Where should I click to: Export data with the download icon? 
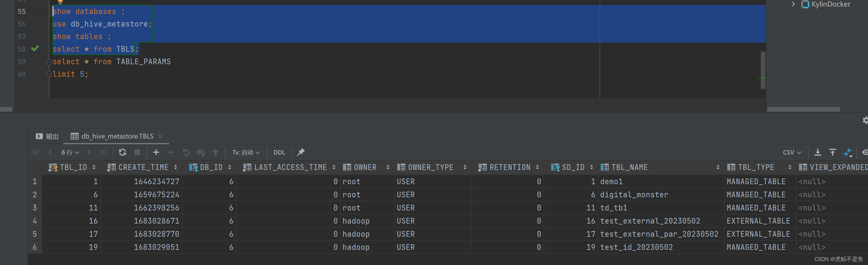(x=818, y=152)
